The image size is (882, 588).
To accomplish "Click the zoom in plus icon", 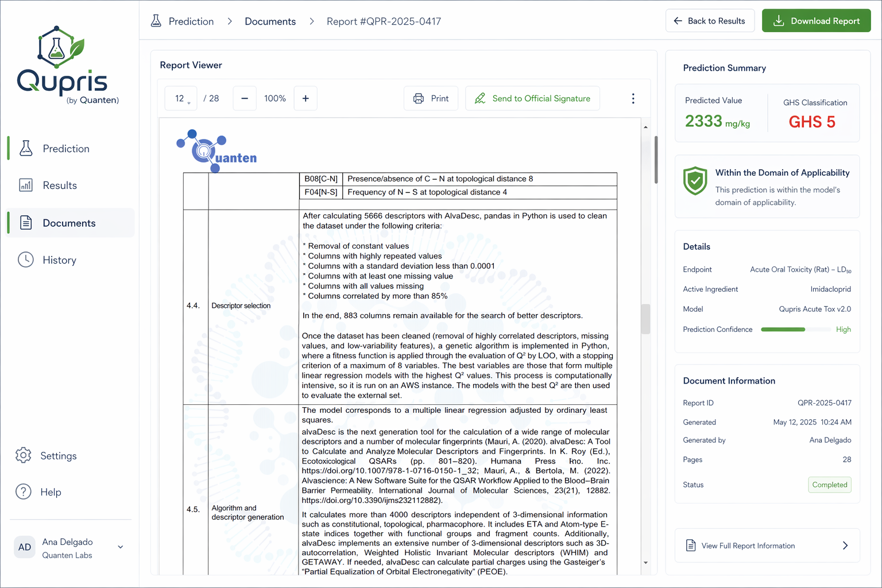I will coord(305,99).
